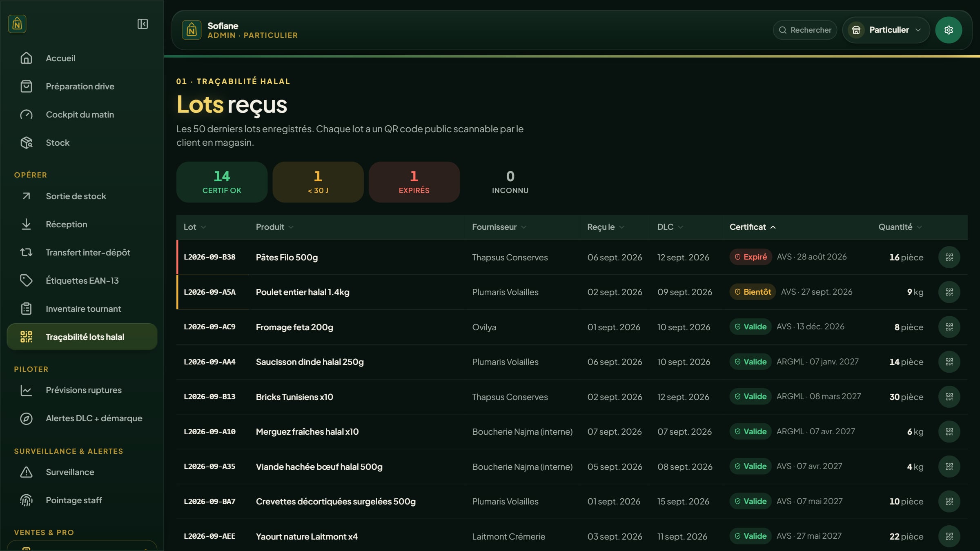980x551 pixels.
Task: Sort table by Produit column
Action: coord(274,227)
